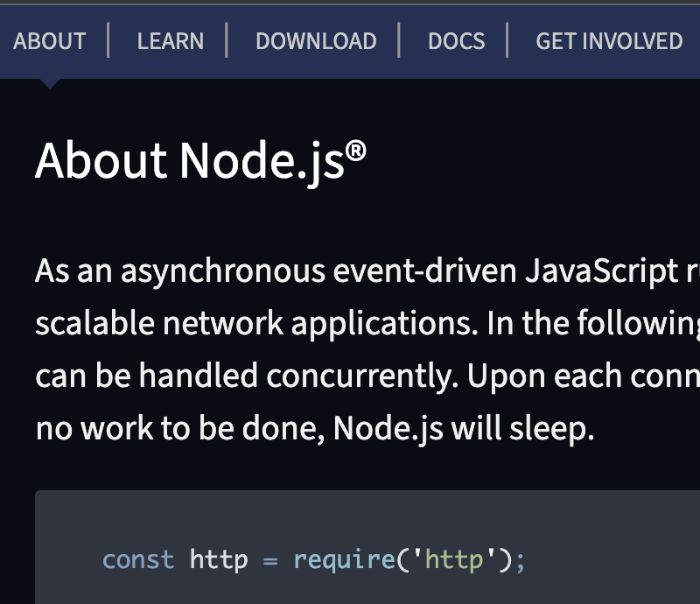This screenshot has height=604, width=700.
Task: Click the active-tab triangle indicator under ABOUT
Action: pyautogui.click(x=50, y=83)
